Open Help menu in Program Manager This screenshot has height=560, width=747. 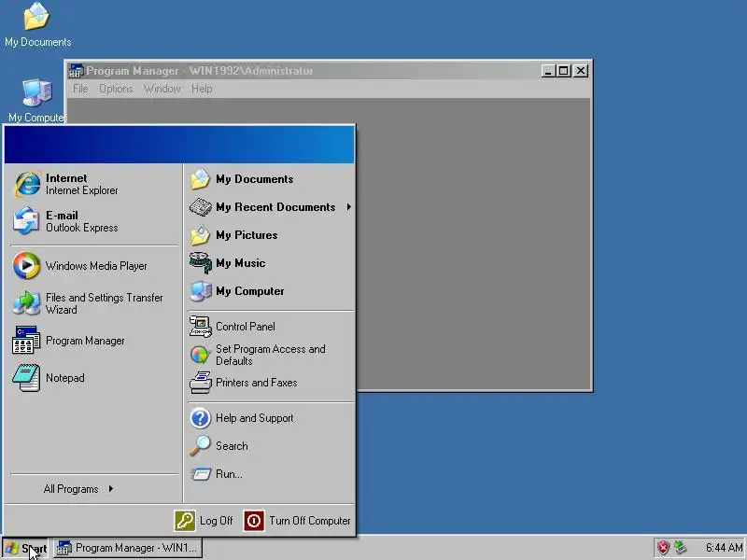[x=202, y=89]
